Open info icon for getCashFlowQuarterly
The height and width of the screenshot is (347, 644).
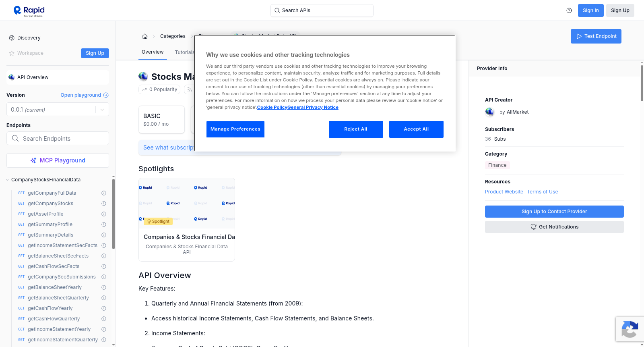click(104, 319)
